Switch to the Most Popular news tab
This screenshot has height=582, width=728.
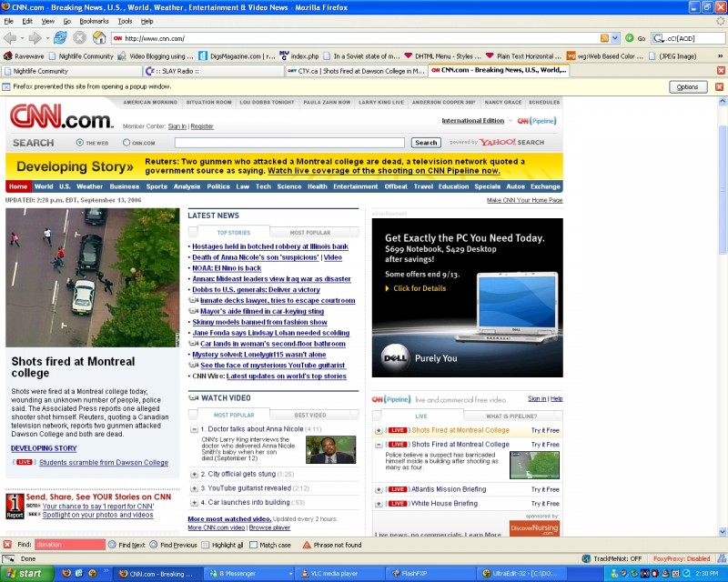(310, 233)
